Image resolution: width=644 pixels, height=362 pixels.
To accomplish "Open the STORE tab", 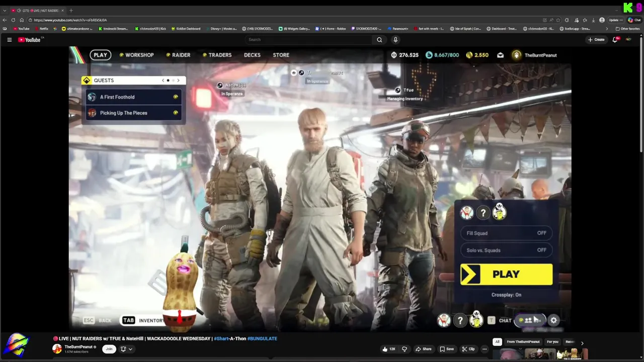I will 281,55.
